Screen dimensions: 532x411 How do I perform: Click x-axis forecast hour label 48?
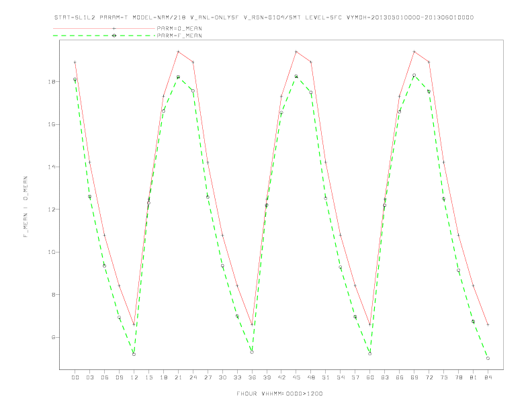(x=311, y=377)
